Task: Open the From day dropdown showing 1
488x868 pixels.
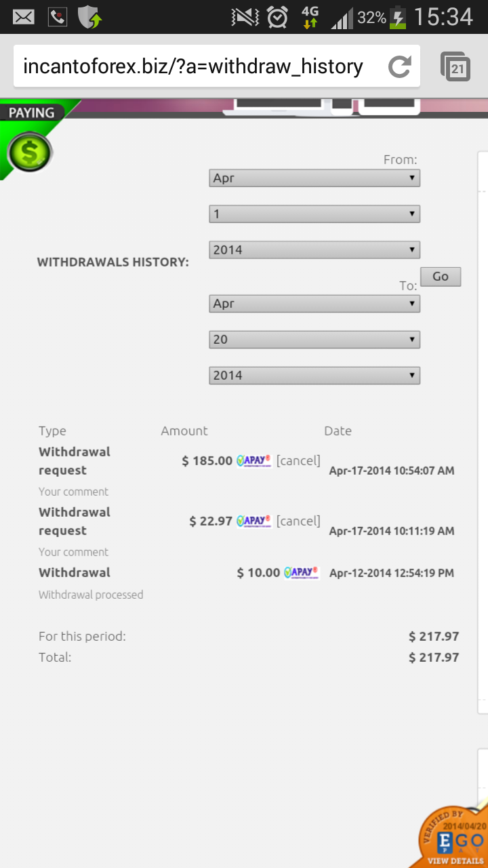Action: (314, 214)
